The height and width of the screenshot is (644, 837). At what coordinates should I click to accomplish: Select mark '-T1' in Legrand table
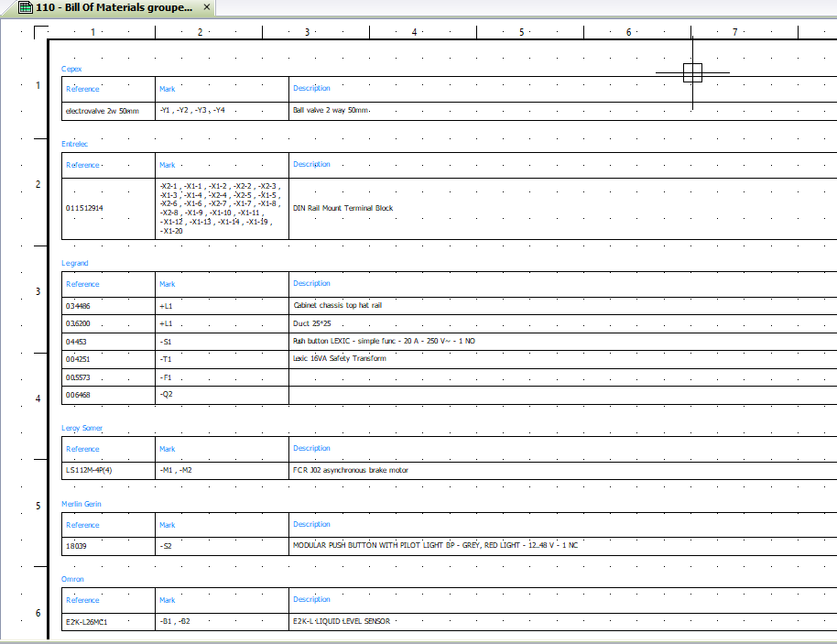click(166, 359)
